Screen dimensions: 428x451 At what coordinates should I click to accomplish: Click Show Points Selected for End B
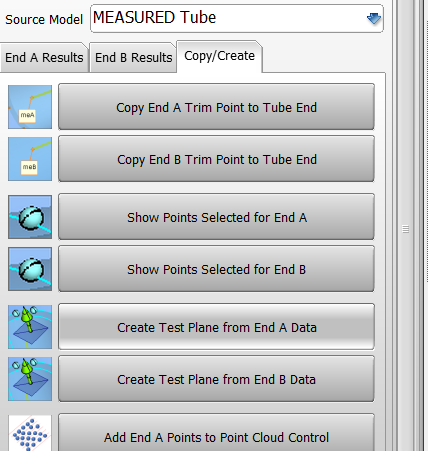(216, 269)
